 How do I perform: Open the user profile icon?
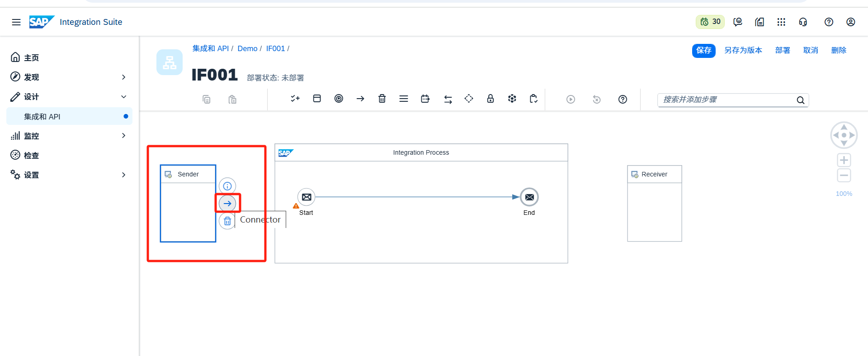tap(850, 22)
